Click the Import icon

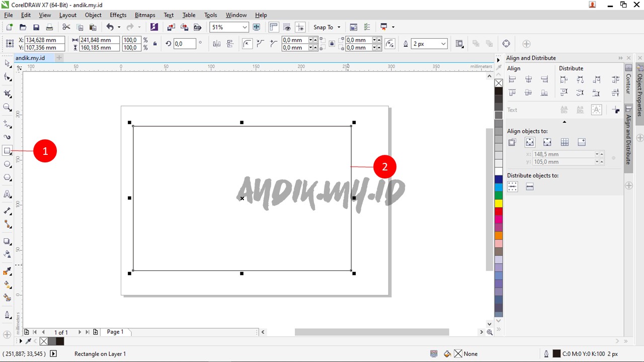click(171, 27)
